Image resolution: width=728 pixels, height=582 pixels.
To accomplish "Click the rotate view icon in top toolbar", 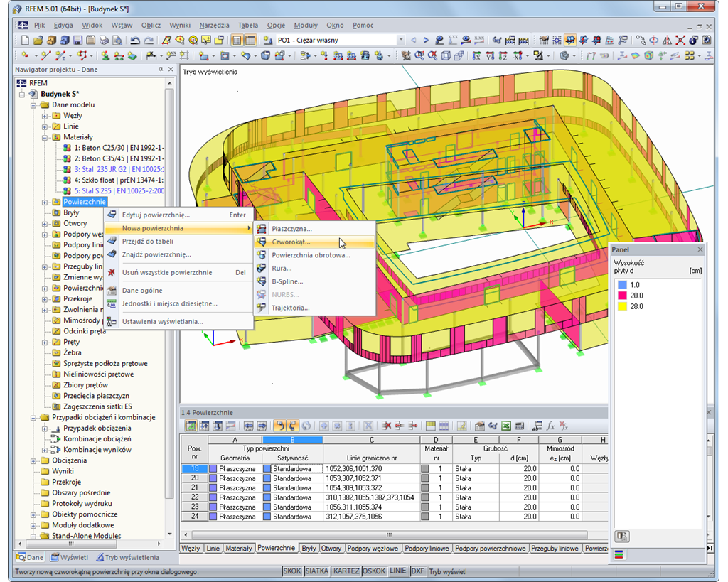I will click(654, 41).
